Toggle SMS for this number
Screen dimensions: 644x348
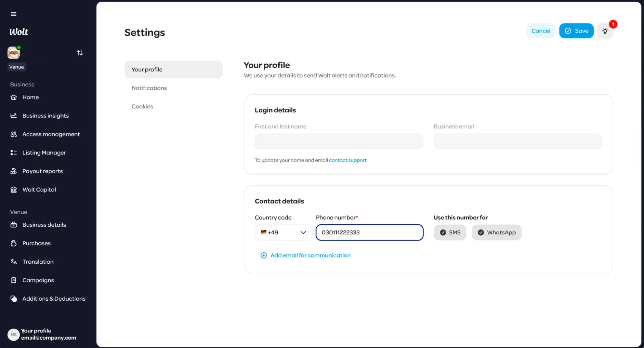(450, 232)
